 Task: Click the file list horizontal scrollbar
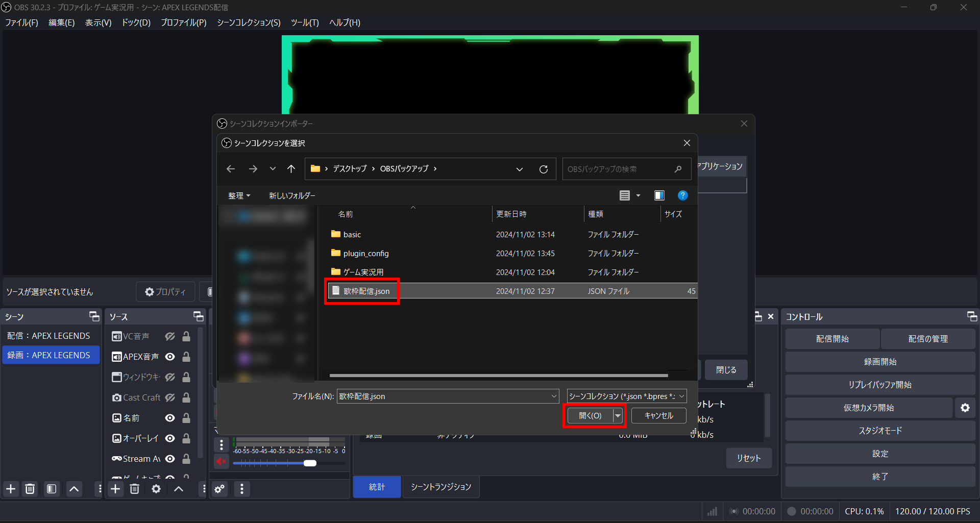(x=499, y=376)
